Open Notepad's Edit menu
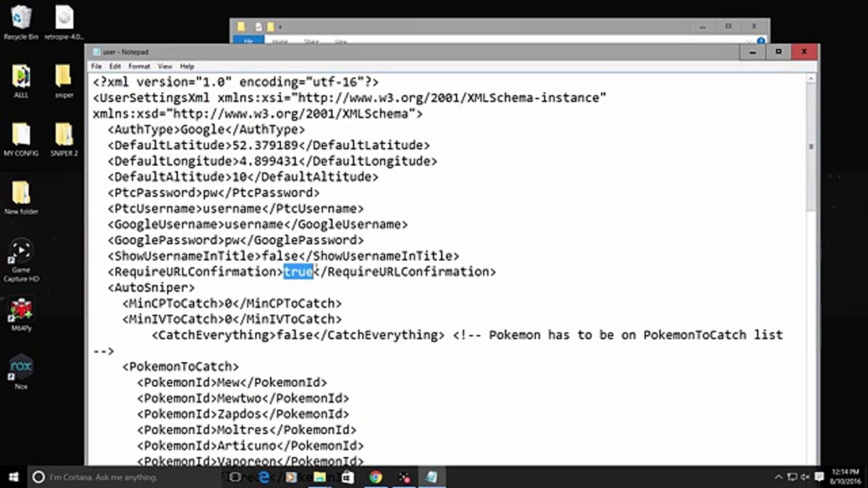This screenshot has height=488, width=868. [x=115, y=66]
